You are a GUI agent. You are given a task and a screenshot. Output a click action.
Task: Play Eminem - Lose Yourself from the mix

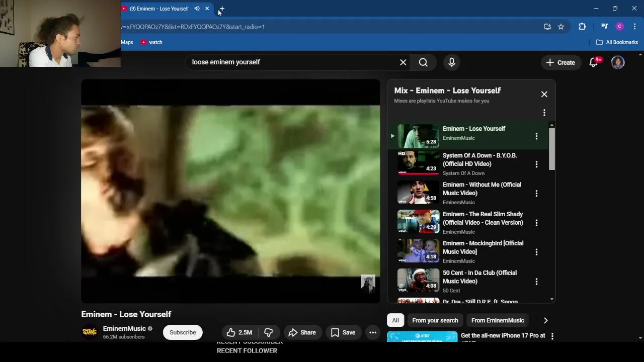click(x=468, y=136)
